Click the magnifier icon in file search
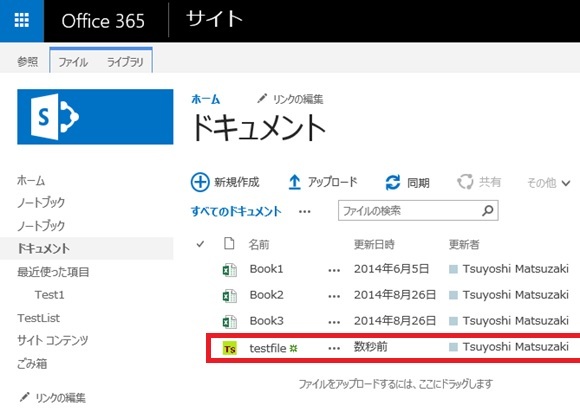Viewport: 580px width, 412px height. click(488, 211)
